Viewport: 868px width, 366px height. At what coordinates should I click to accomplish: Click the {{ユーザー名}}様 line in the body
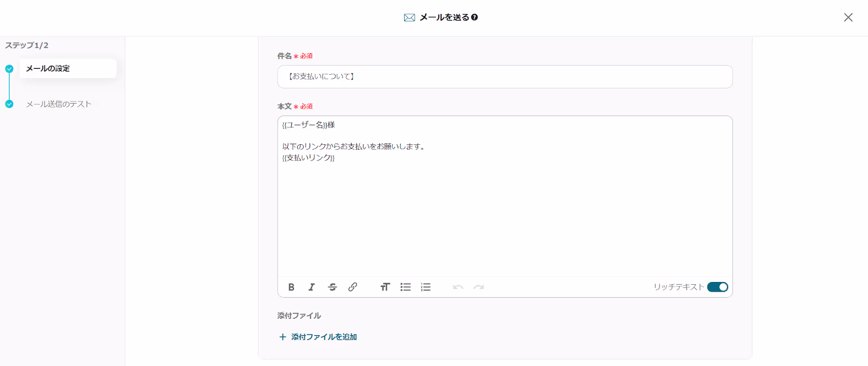[x=309, y=125]
